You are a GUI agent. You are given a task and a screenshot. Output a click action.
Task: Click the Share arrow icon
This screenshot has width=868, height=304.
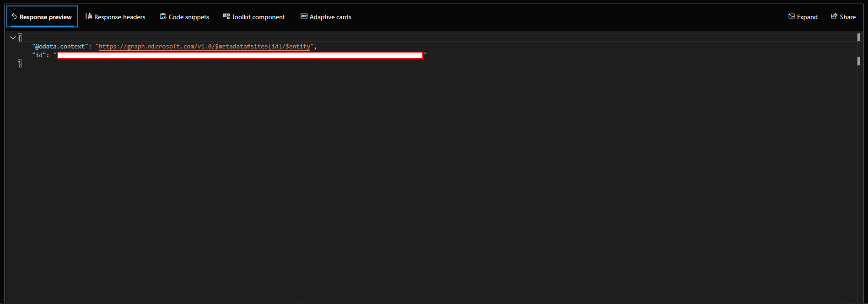click(834, 16)
